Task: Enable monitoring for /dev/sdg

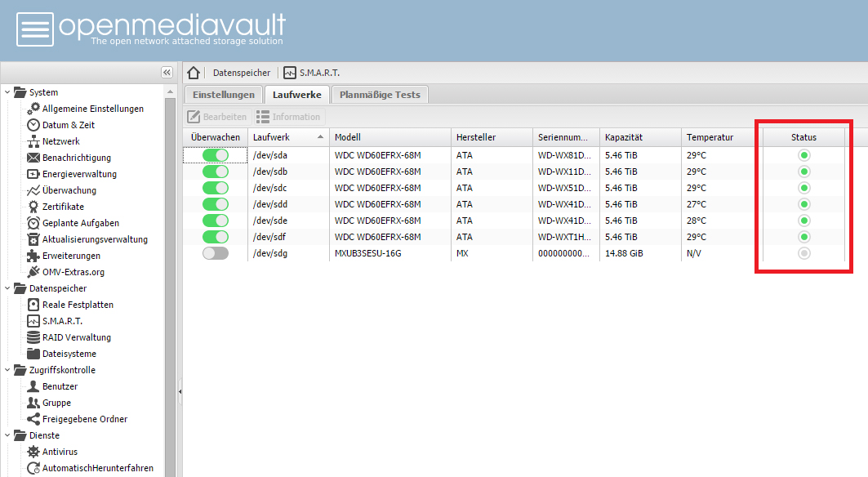Action: [215, 253]
